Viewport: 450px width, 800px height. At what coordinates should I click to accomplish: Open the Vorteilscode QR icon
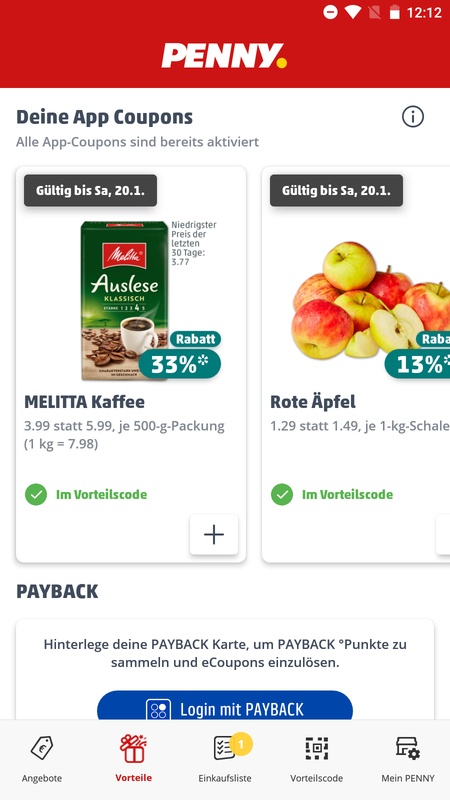click(x=316, y=748)
